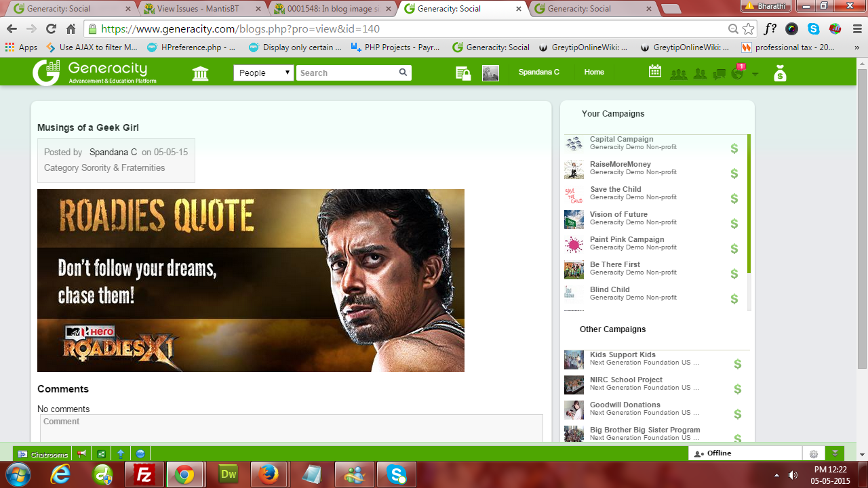Click dollar icon beside Paint Pink Campaign
868x488 pixels.
point(734,249)
